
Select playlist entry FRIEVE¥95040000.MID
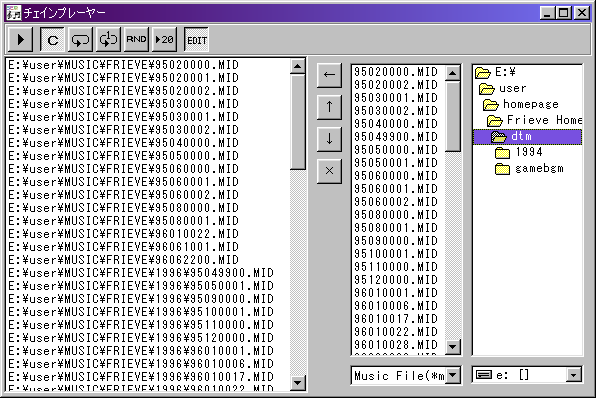124,143
